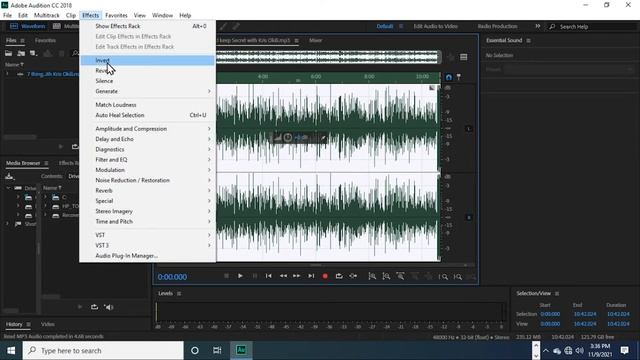Click Move Playhead to Previous button
The image size is (640, 360).
(x=269, y=276)
